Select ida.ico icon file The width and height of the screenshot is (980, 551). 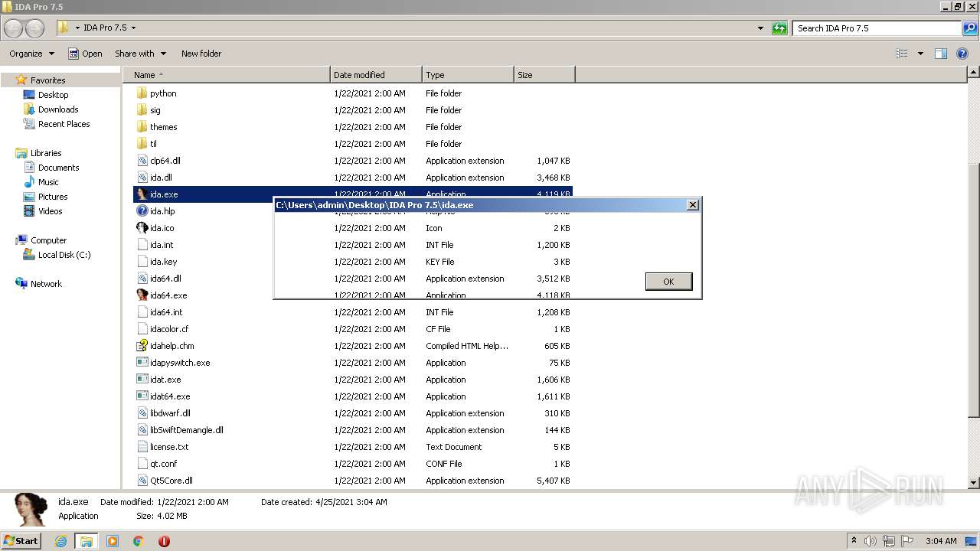142,228
